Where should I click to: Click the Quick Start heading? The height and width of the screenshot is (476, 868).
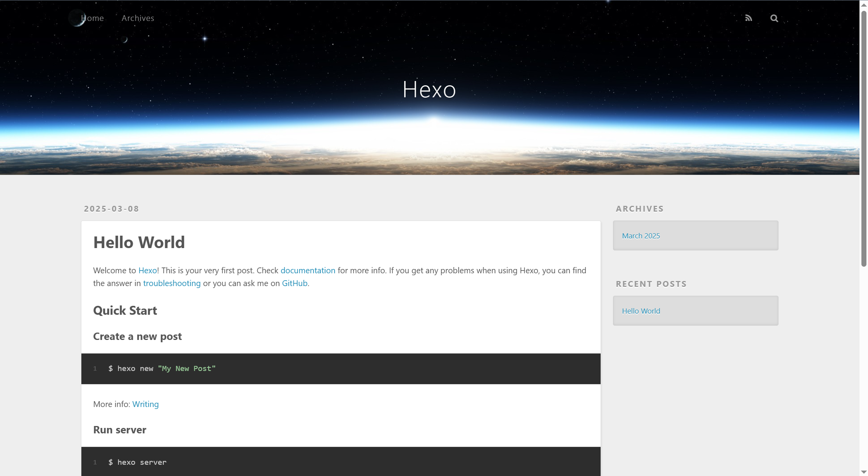pos(125,310)
